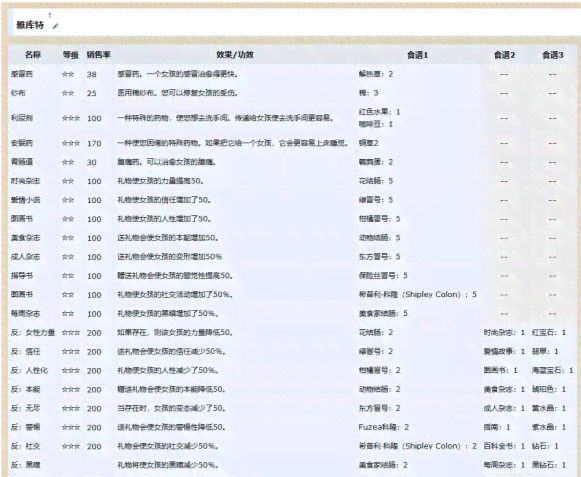Click the recipe entry 指南：1

[x=497, y=427]
